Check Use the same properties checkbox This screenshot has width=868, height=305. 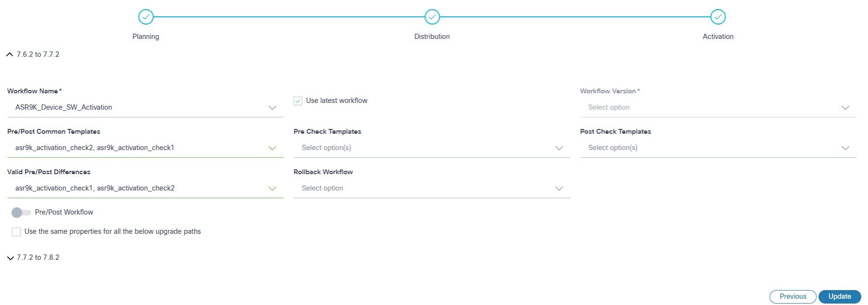[16, 232]
